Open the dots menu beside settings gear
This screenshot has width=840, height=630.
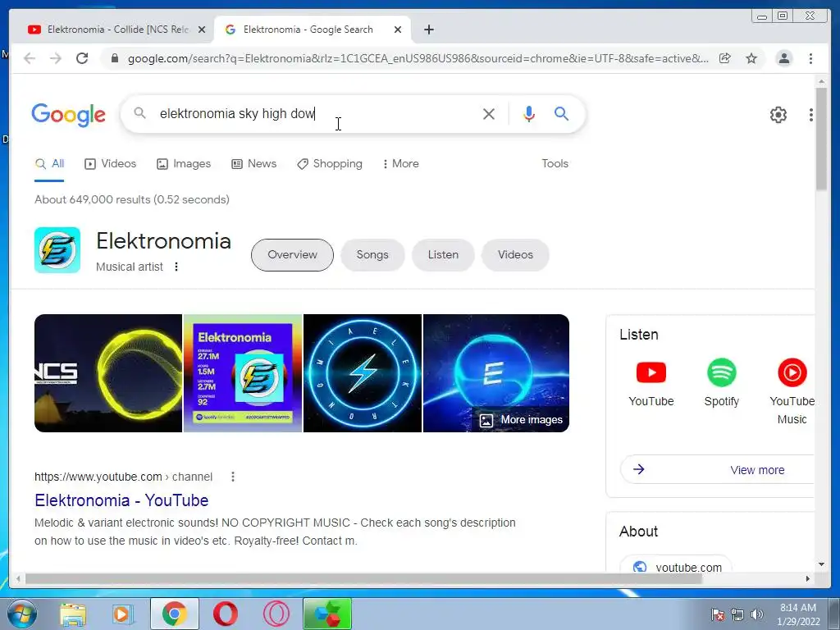[811, 115]
